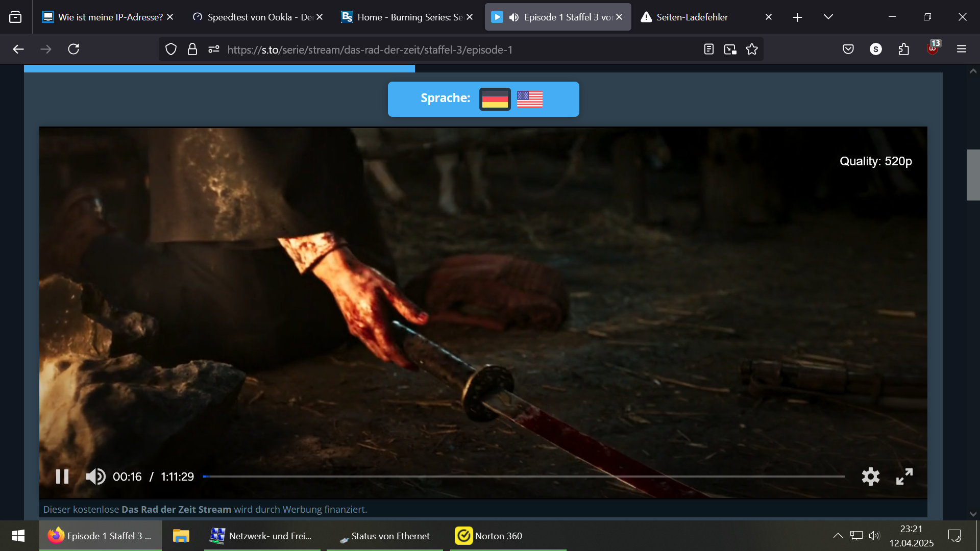
Task: Open Firefox View button
Action: click(15, 17)
